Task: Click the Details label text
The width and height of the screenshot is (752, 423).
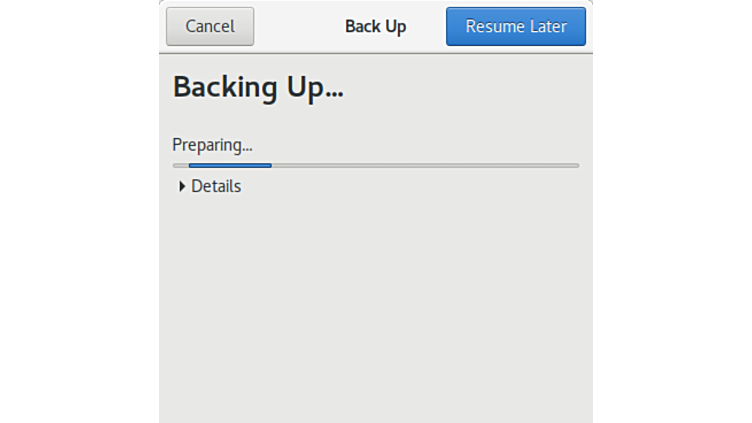Action: pyautogui.click(x=216, y=186)
